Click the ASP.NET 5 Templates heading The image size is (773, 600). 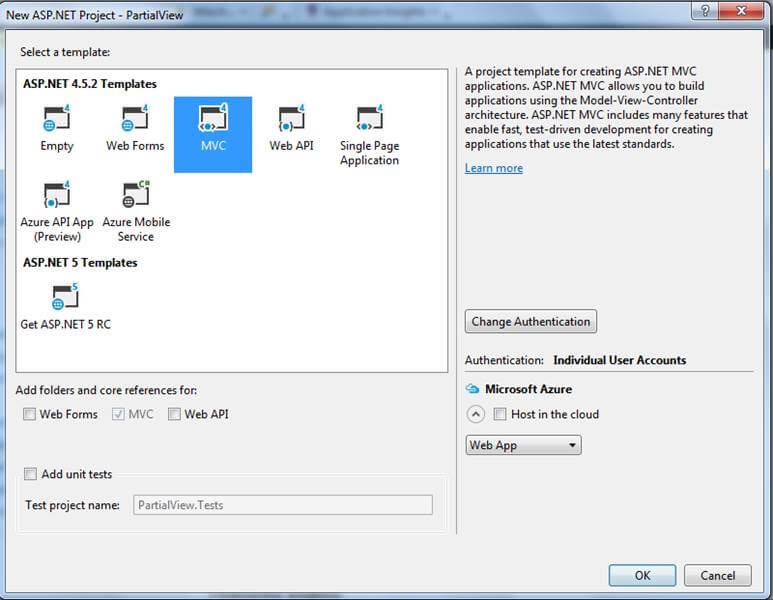tap(80, 262)
